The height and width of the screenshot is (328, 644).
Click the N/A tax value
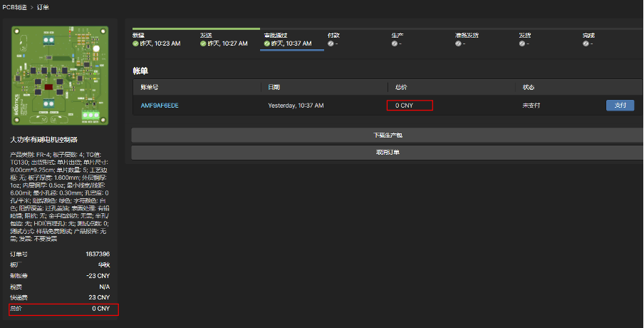click(104, 287)
